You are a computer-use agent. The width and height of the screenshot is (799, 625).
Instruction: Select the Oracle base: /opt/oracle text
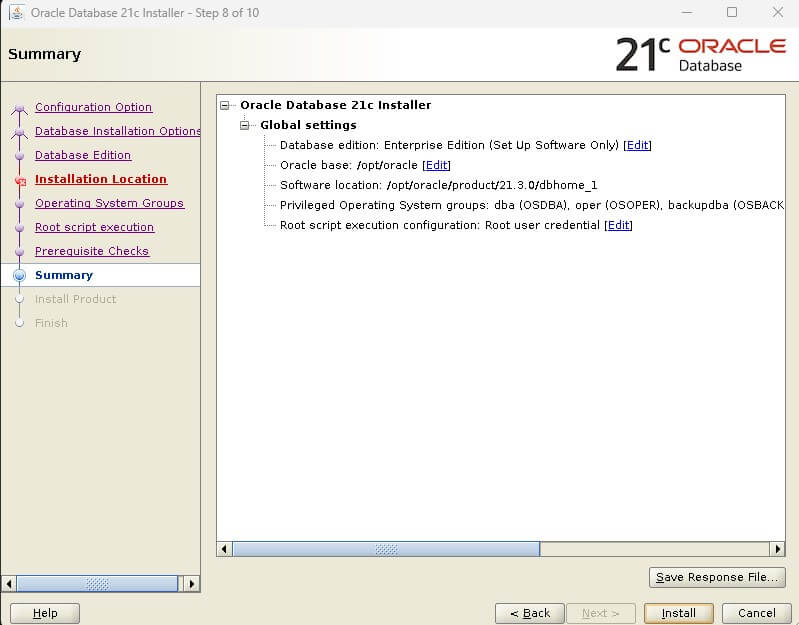pyautogui.click(x=349, y=165)
